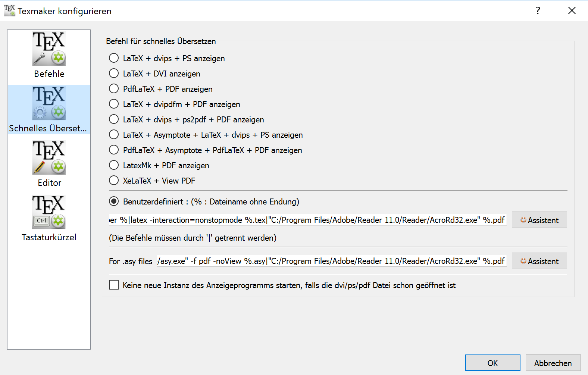Cancel the dialog with Abbrechen
Viewport: 588px width, 375px height.
[553, 363]
